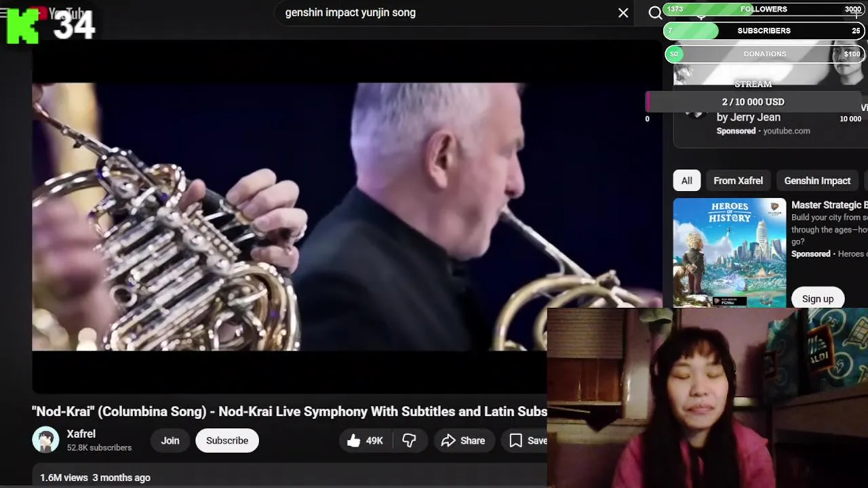Select the 'Genshin Impact' filter chip
Screen dimensions: 868x488
(817, 181)
